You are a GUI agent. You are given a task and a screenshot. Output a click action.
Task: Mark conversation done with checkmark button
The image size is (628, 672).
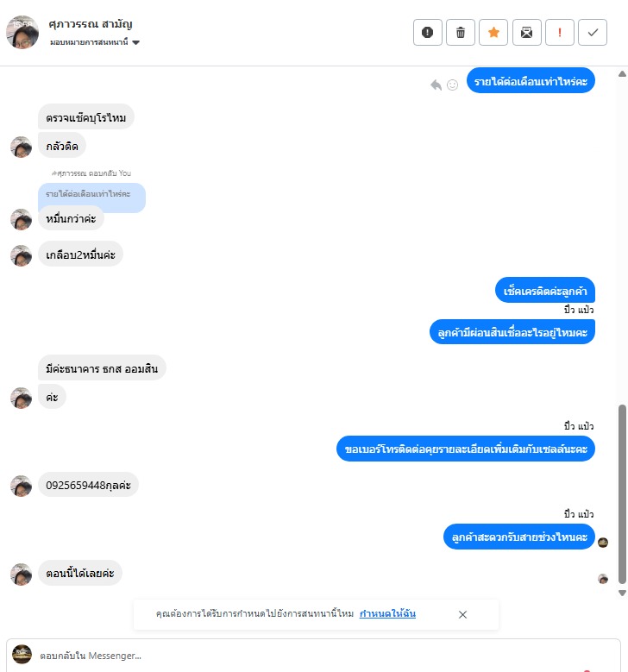point(593,32)
